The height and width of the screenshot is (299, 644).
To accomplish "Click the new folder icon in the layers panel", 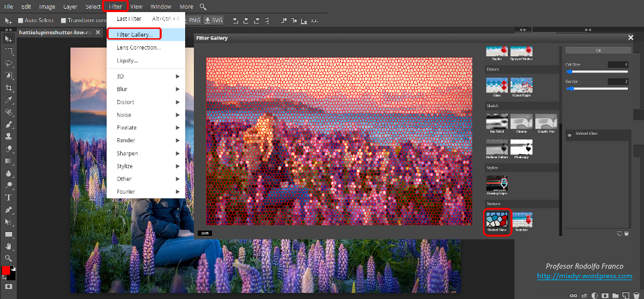I will pos(614,294).
